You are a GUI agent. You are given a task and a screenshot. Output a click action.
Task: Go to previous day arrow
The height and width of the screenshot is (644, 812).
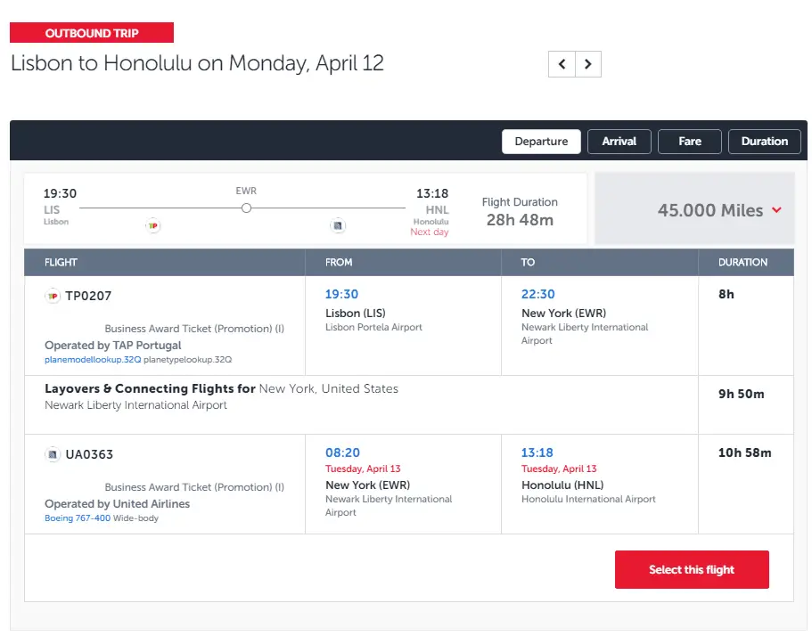[x=562, y=64]
